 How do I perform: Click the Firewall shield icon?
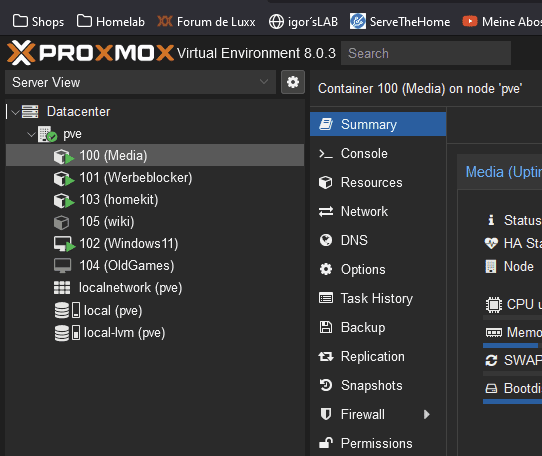coord(326,414)
